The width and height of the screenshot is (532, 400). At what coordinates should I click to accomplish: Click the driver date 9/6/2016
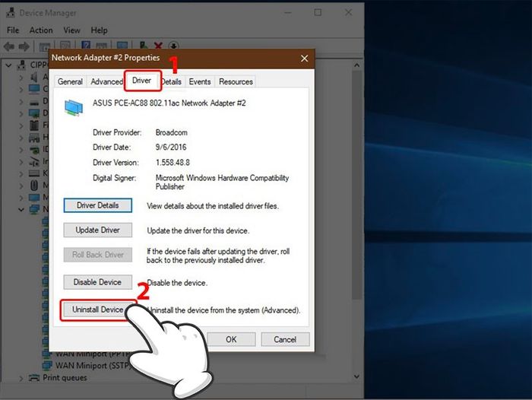click(x=171, y=147)
